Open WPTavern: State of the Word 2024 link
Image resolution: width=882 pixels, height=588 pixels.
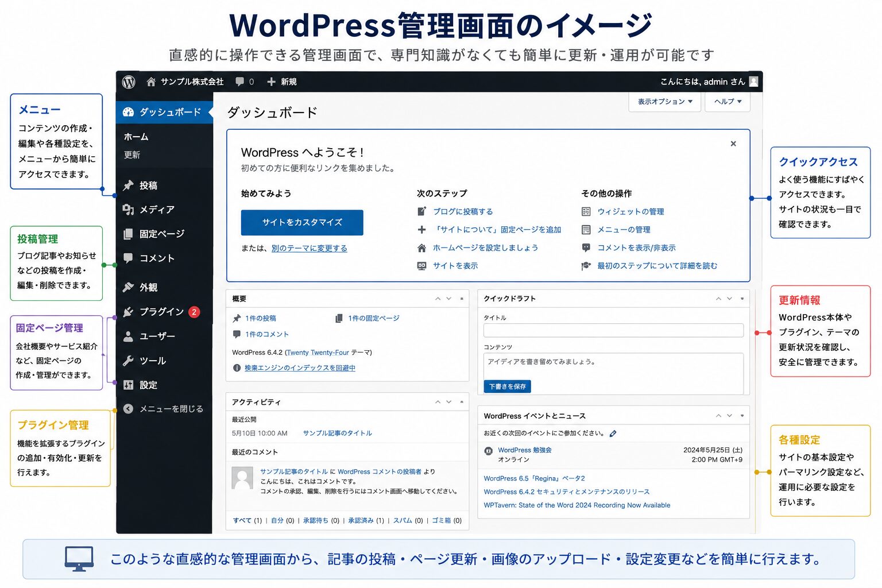click(x=577, y=505)
